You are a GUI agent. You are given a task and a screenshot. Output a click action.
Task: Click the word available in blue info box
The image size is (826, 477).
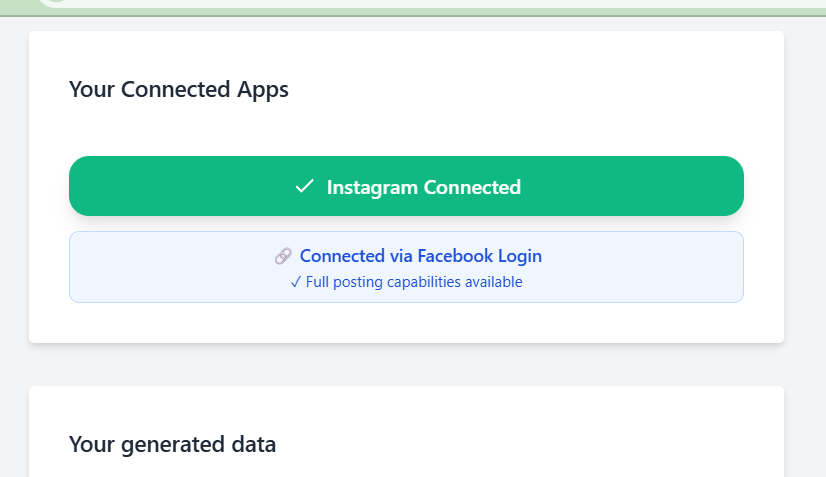tap(493, 282)
